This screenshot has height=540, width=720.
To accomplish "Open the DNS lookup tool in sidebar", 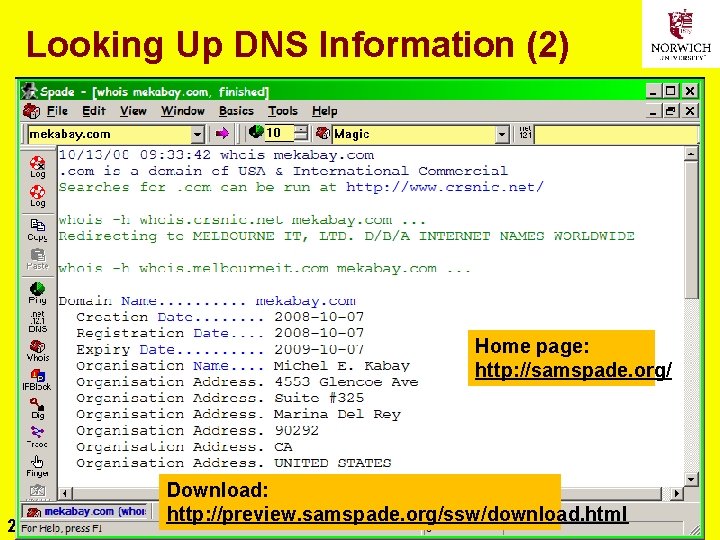I will point(38,322).
